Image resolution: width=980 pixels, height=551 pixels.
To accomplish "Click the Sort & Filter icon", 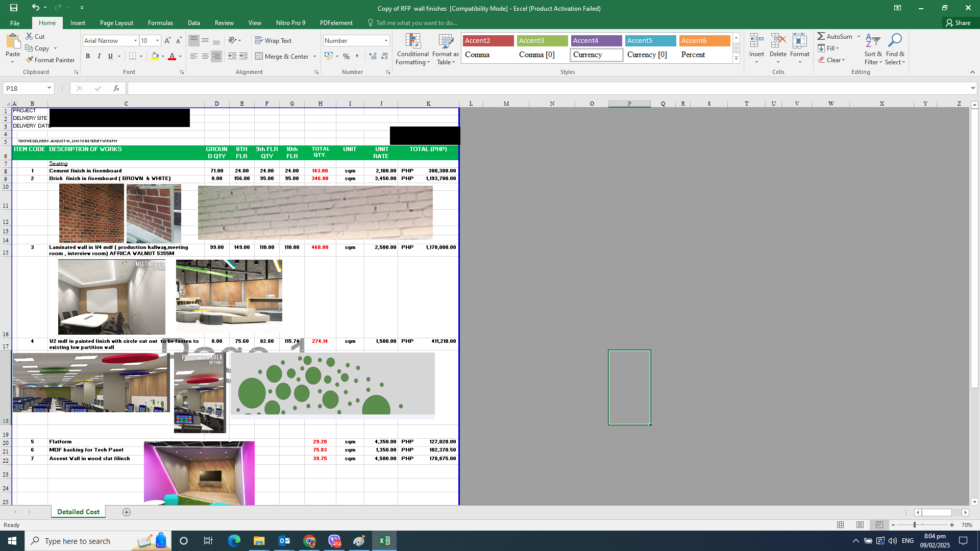I will pos(872,49).
